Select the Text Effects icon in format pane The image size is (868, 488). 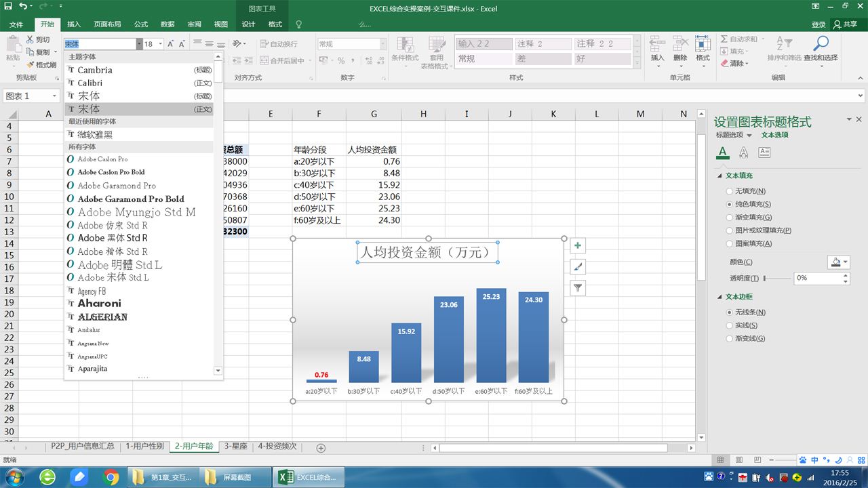(744, 152)
